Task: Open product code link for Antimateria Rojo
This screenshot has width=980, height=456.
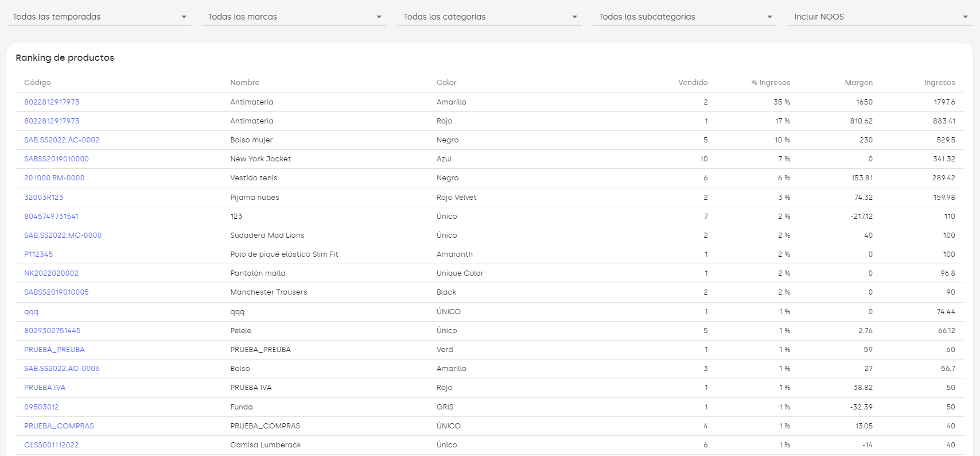Action: pos(52,121)
